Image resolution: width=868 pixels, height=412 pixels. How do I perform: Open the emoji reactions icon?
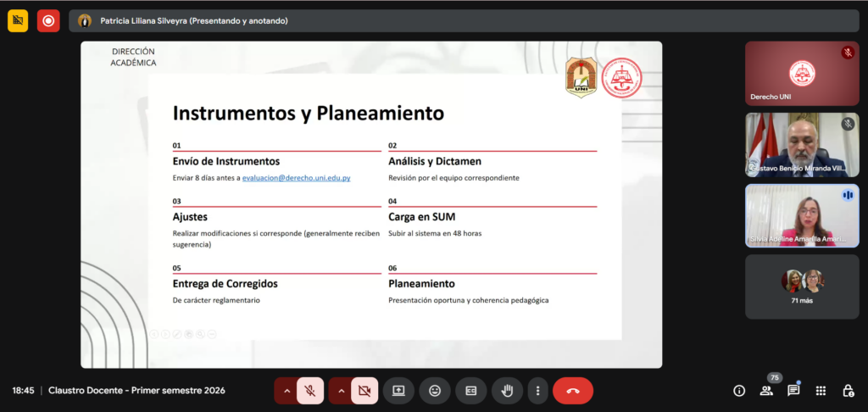tap(435, 391)
